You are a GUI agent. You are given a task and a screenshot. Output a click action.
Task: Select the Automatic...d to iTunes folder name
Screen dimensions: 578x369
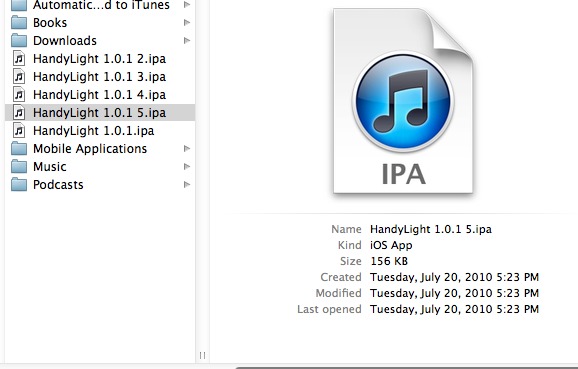pos(101,5)
